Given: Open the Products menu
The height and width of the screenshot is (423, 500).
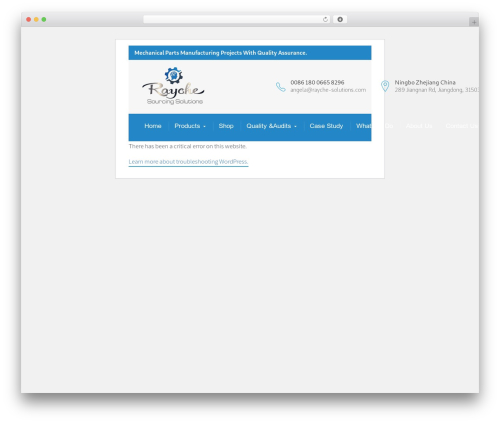Looking at the screenshot, I should tap(187, 126).
